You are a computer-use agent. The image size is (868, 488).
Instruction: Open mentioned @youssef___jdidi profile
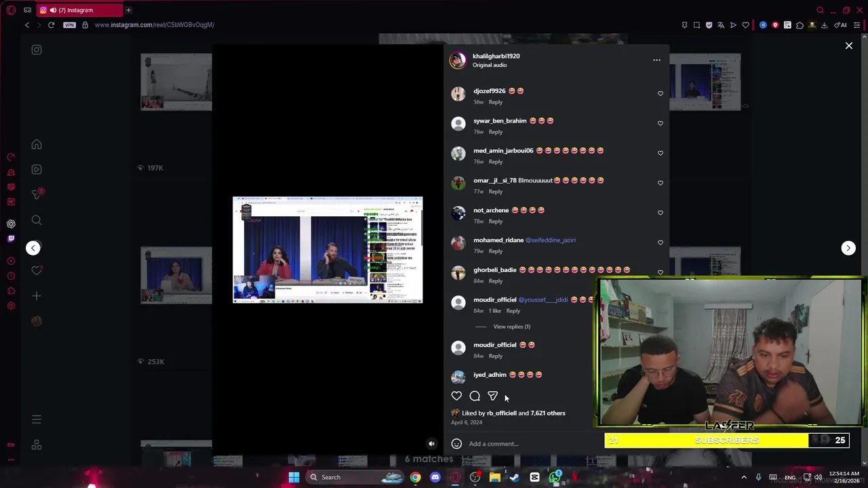543,300
